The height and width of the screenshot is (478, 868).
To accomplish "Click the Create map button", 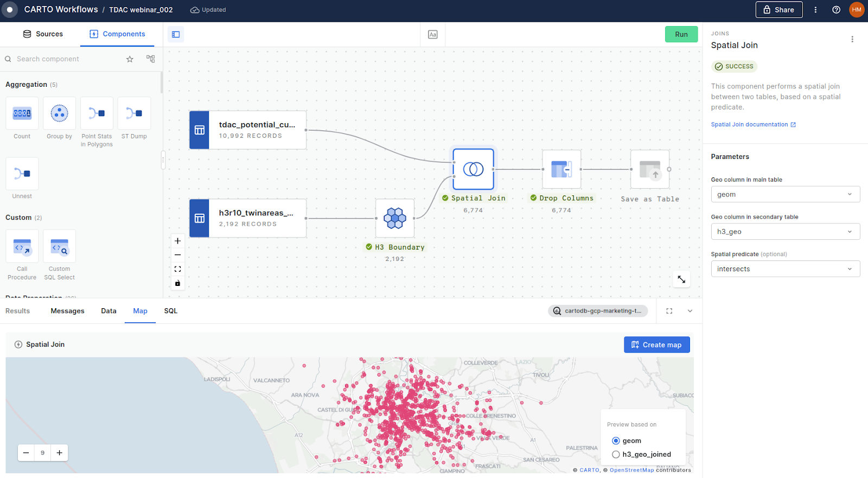I will pos(657,345).
